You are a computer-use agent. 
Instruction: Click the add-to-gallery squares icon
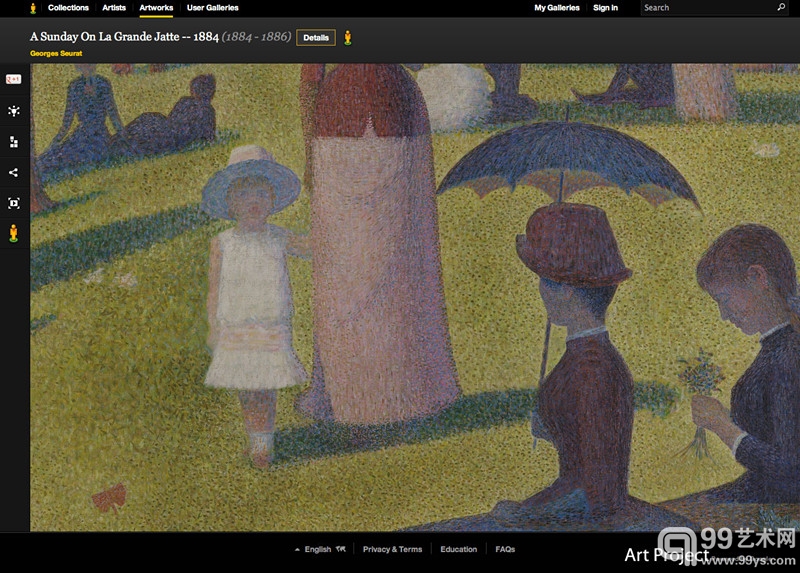point(14,142)
